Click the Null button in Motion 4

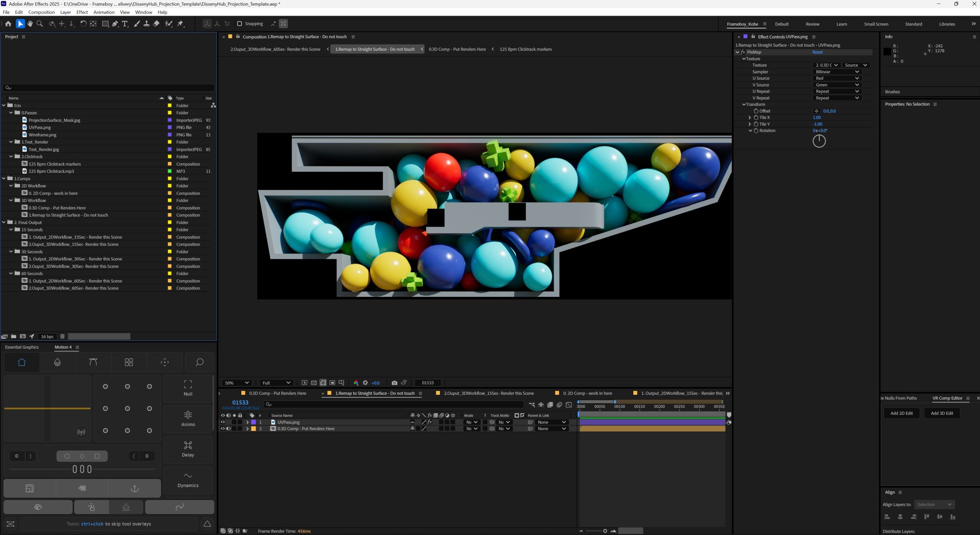(188, 388)
